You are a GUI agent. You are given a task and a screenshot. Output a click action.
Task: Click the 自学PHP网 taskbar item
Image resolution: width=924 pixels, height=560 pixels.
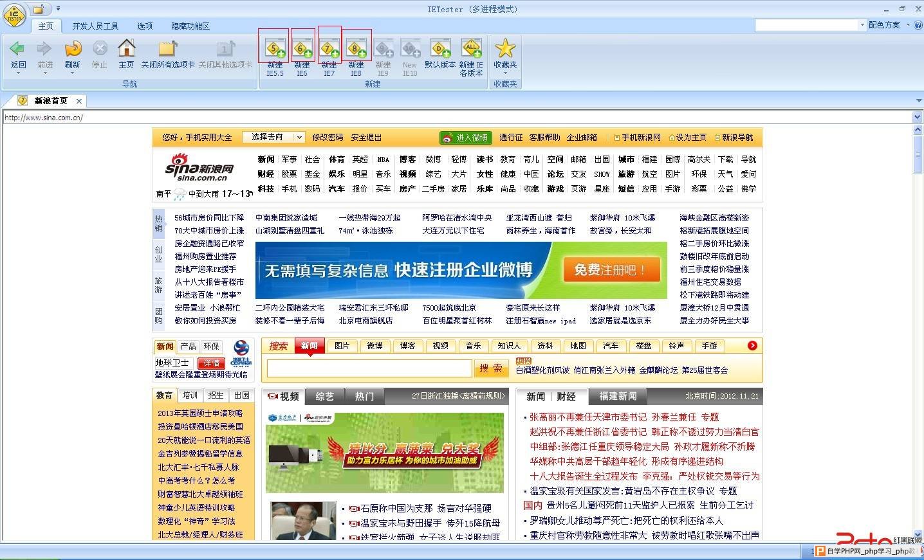(866, 551)
